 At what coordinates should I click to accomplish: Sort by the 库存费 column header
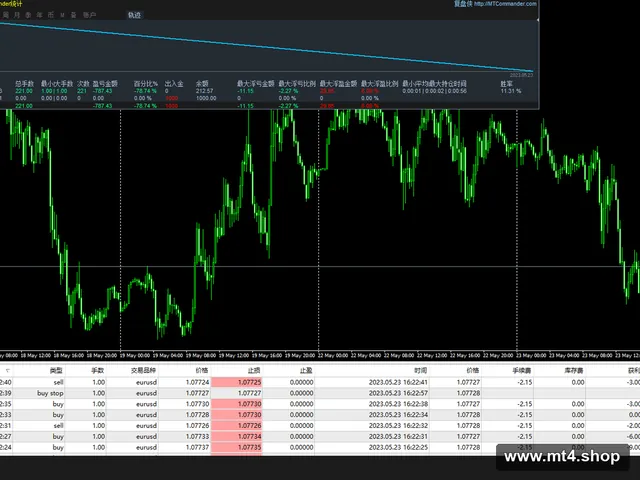click(x=574, y=371)
